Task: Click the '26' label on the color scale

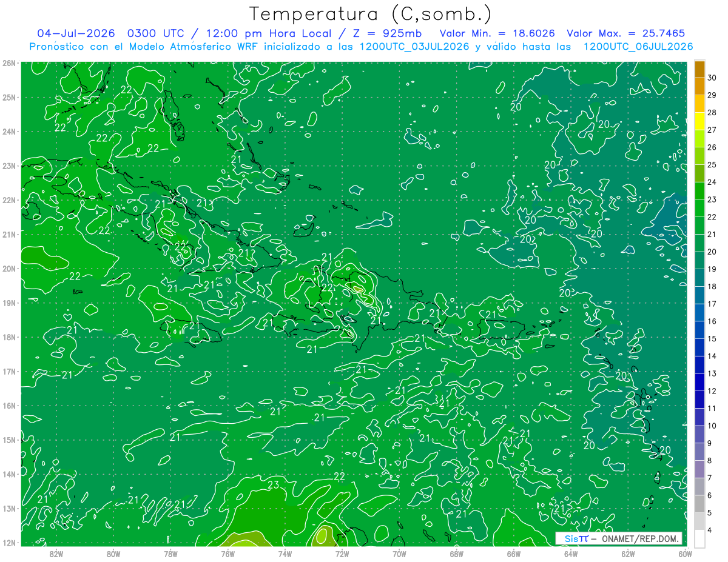Action: [x=712, y=147]
